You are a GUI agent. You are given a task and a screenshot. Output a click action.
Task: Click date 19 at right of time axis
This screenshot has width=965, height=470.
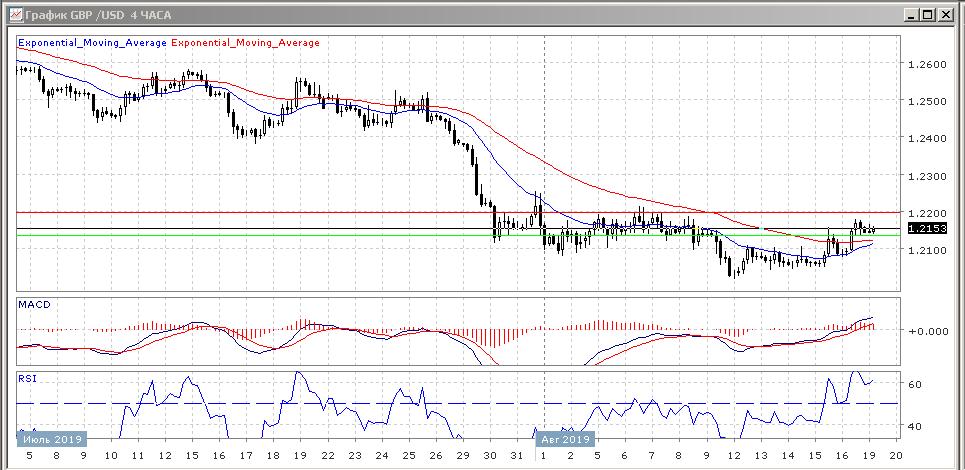[867, 454]
